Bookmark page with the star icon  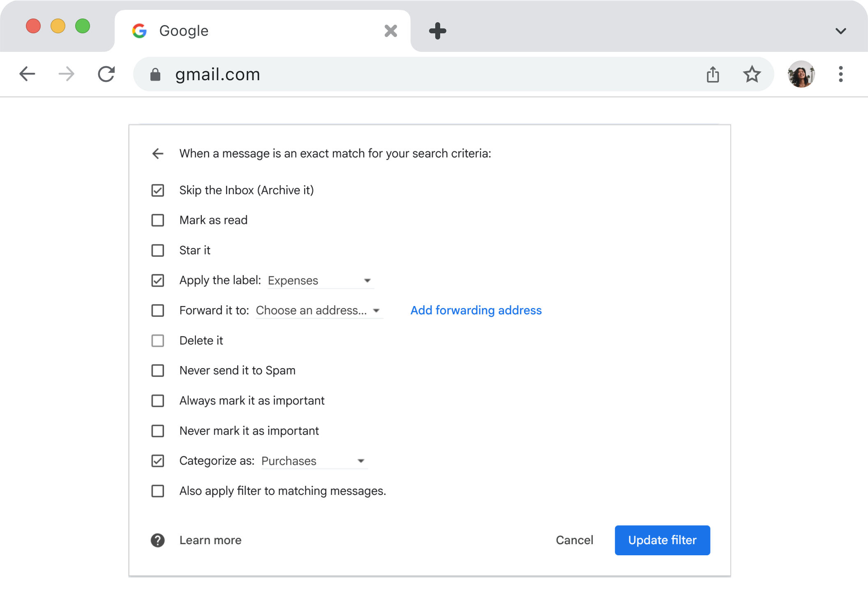point(752,74)
